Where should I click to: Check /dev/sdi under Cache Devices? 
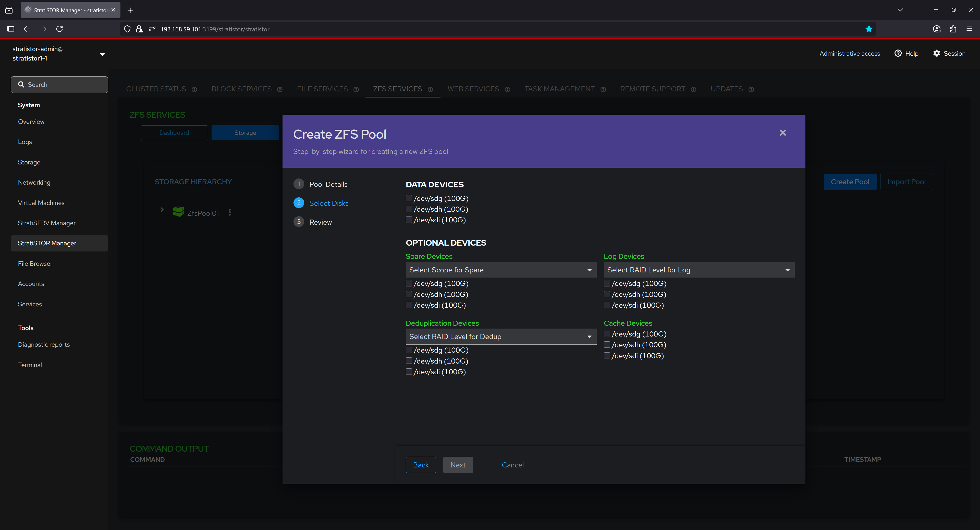pyautogui.click(x=607, y=355)
